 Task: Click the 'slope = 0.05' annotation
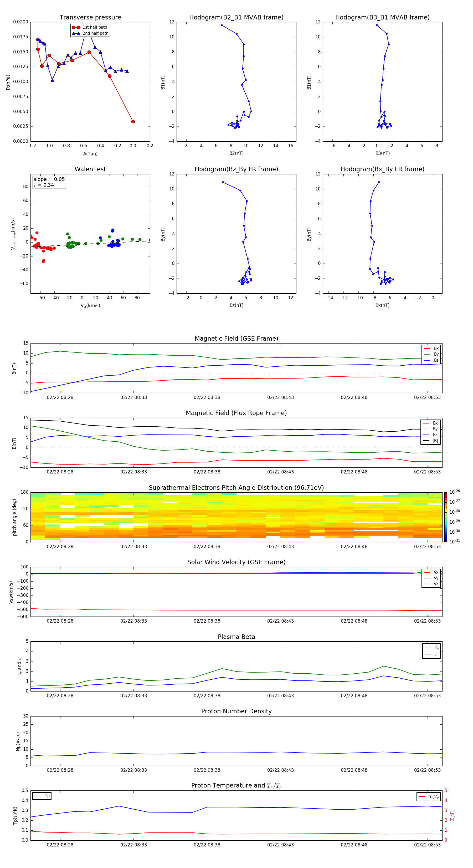[x=49, y=179]
